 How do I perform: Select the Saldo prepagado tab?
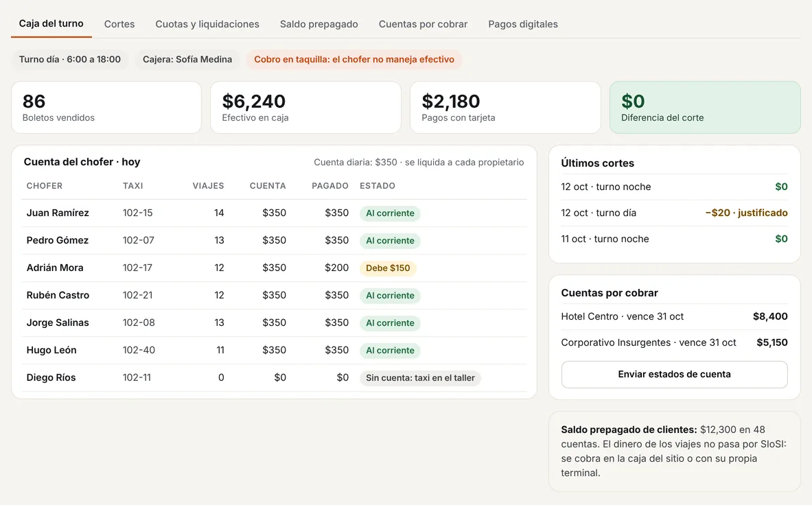click(x=319, y=24)
